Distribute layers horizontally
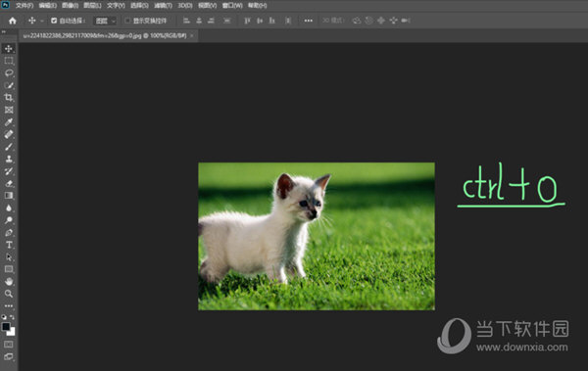 tap(227, 21)
